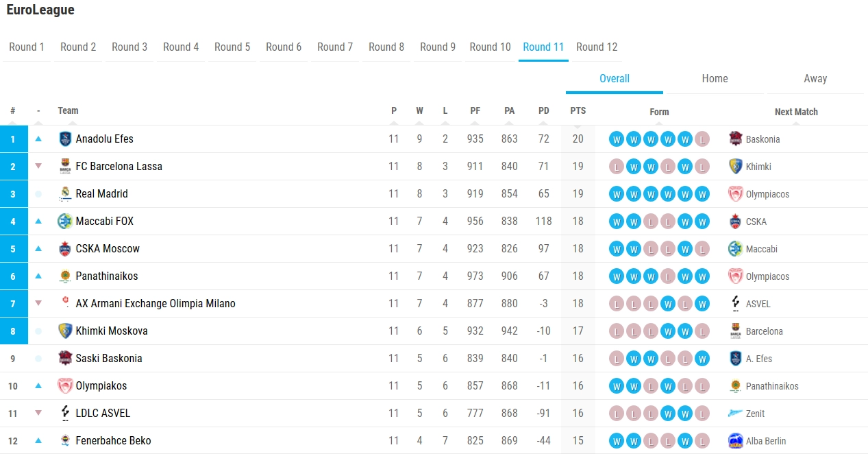Click Panathinaikos logo in Next Match column

click(736, 385)
